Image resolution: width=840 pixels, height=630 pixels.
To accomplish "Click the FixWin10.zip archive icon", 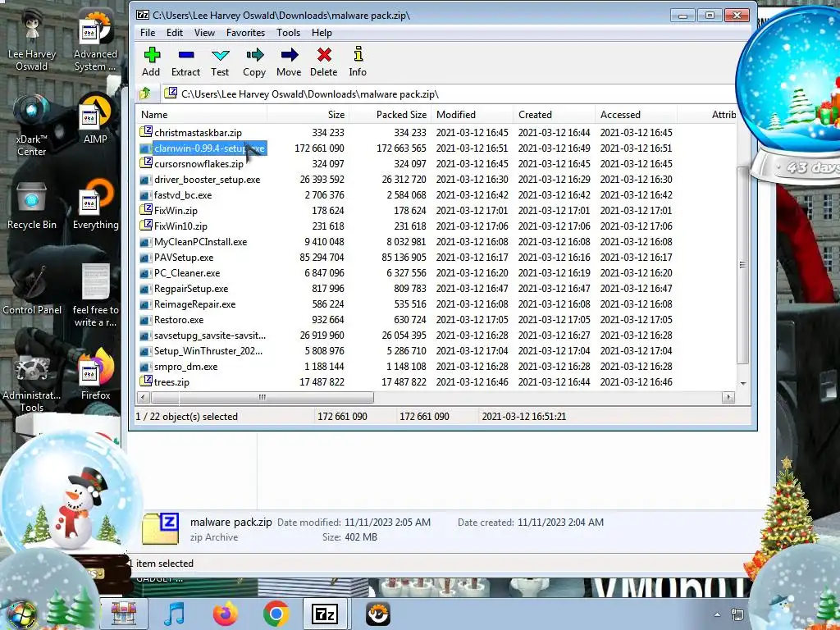I will pos(146,226).
